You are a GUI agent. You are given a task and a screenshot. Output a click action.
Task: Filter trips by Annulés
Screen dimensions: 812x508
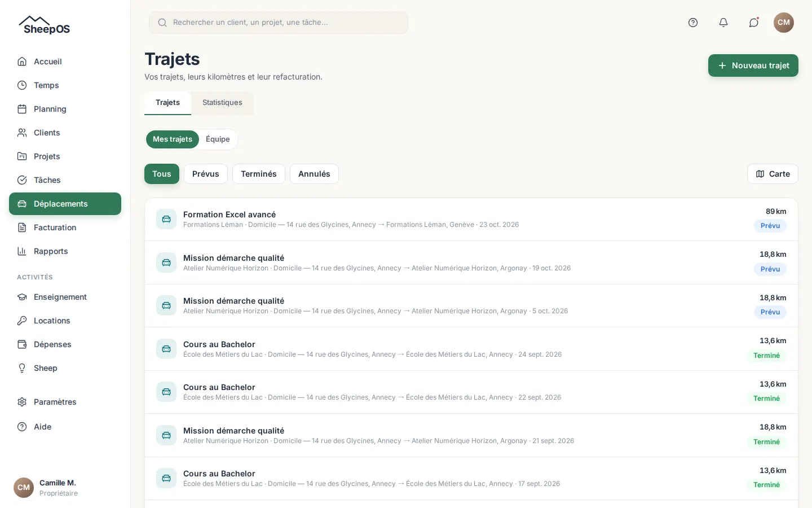314,174
